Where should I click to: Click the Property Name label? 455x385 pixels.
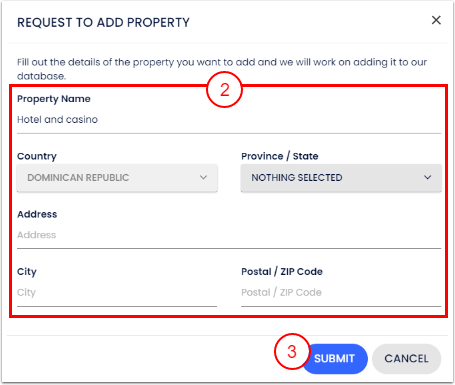(54, 99)
